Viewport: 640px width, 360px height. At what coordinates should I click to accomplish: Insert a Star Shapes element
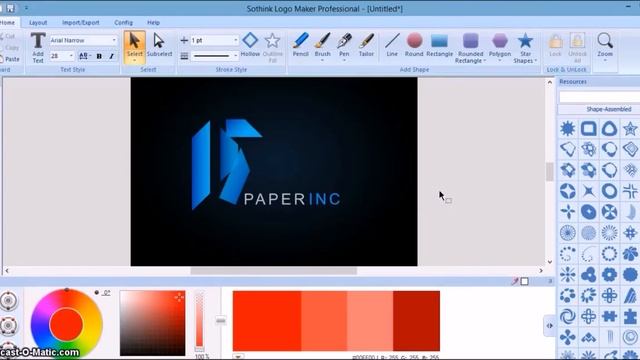[x=525, y=48]
